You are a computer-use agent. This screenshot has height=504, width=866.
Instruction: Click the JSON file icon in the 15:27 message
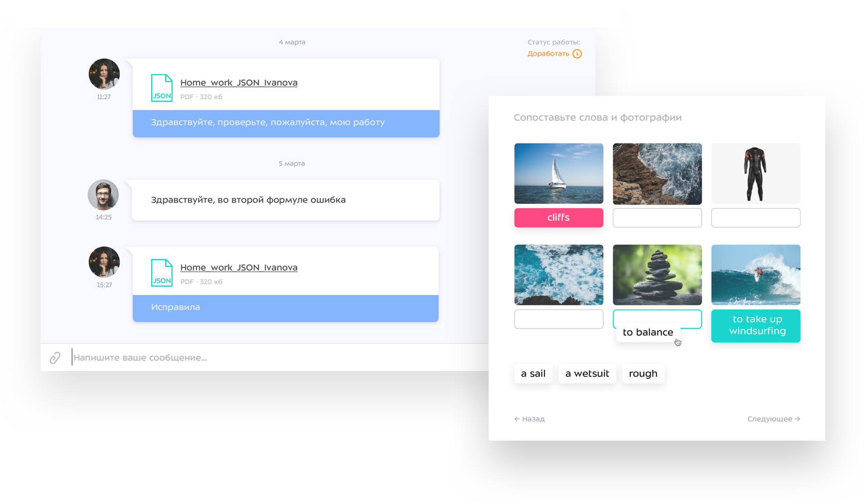[x=162, y=273]
